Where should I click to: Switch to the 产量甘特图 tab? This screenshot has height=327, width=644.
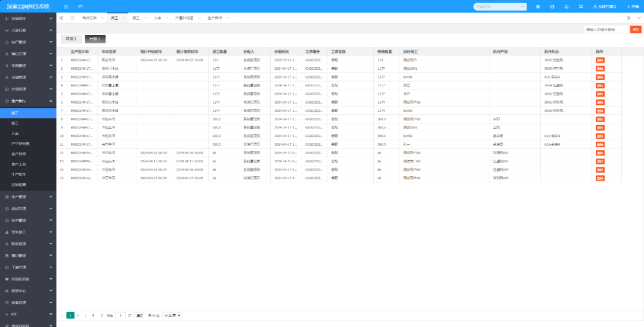tap(184, 18)
